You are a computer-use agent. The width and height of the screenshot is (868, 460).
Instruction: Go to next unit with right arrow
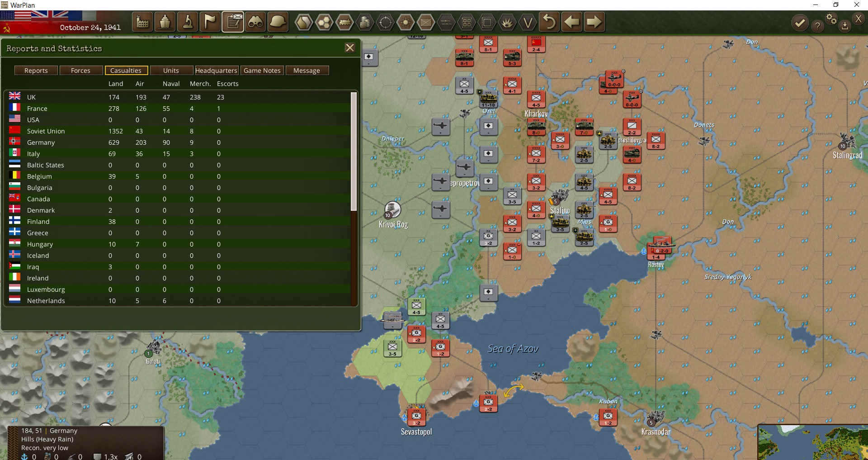(594, 22)
